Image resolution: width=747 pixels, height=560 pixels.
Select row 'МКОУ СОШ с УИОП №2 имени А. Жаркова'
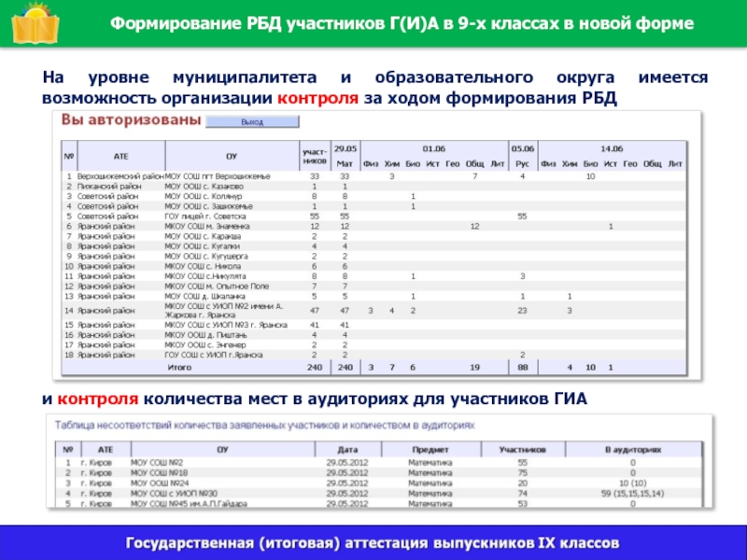pyautogui.click(x=374, y=311)
